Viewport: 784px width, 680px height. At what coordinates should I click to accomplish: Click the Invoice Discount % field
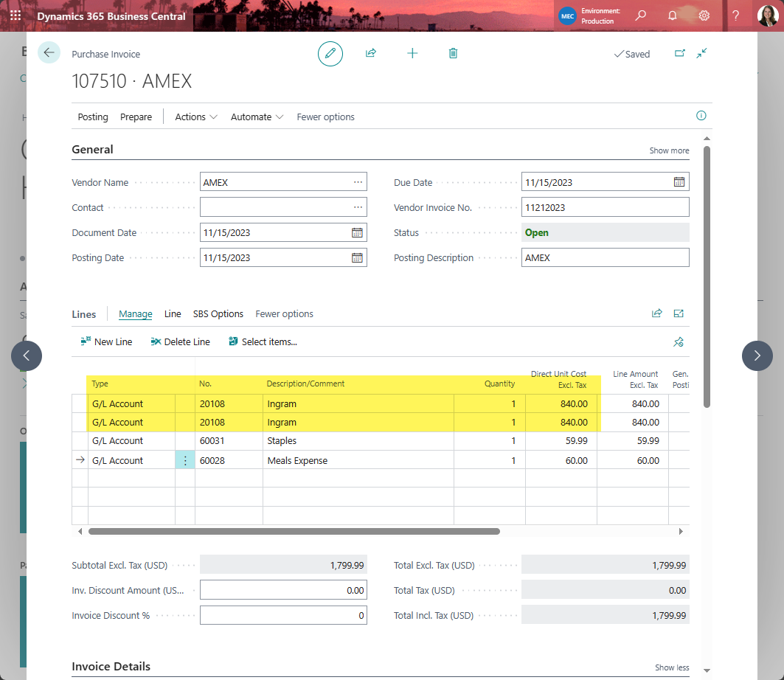[x=283, y=615]
